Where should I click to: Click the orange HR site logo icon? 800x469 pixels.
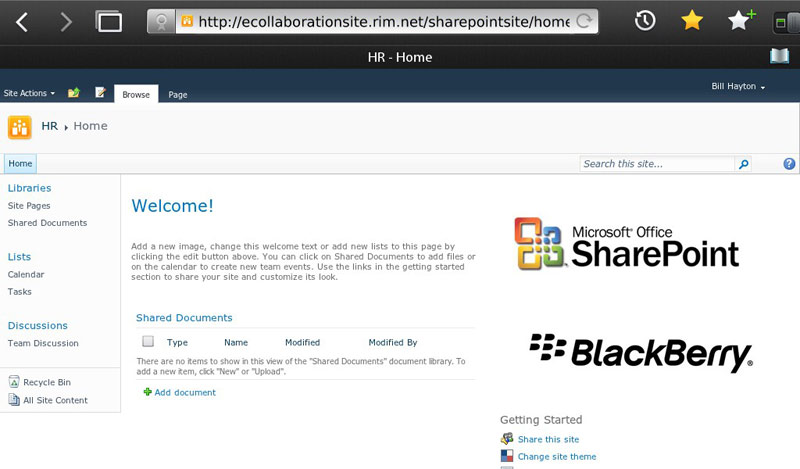(x=20, y=127)
